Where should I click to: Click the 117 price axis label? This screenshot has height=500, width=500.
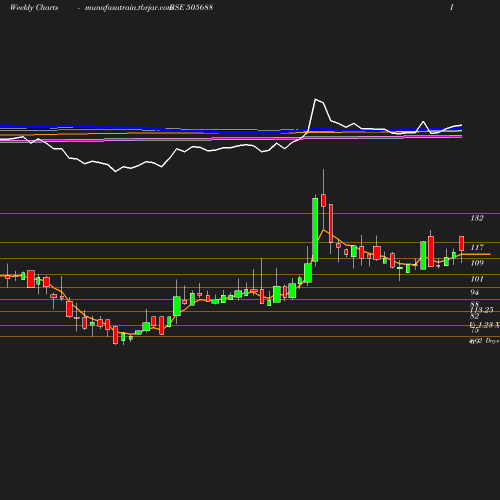click(x=477, y=247)
